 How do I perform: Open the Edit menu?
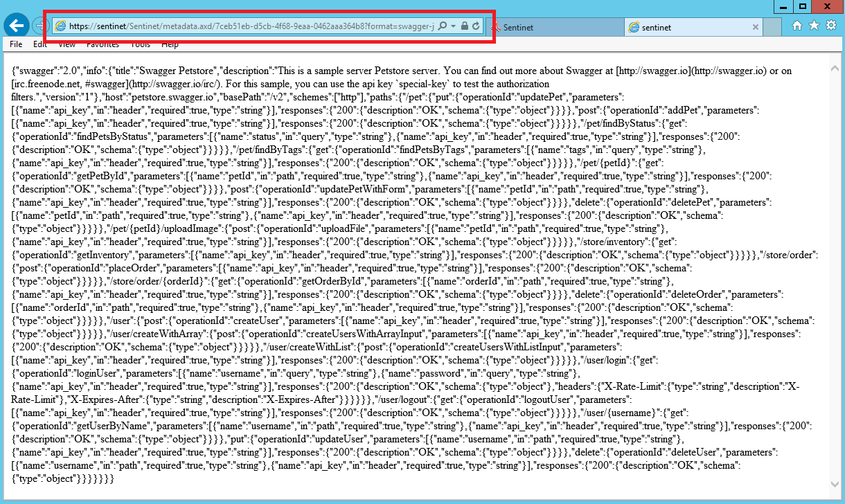(40, 44)
